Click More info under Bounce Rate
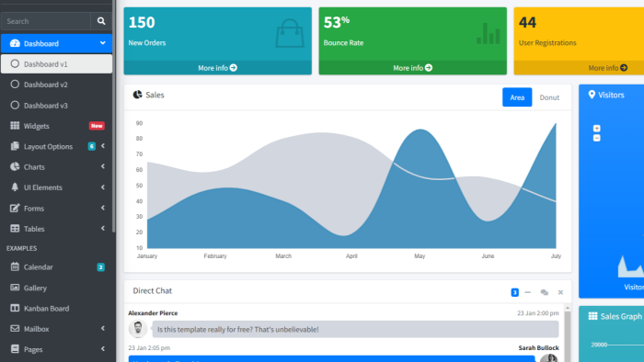Viewport: 644px width, 362px height. tap(413, 68)
